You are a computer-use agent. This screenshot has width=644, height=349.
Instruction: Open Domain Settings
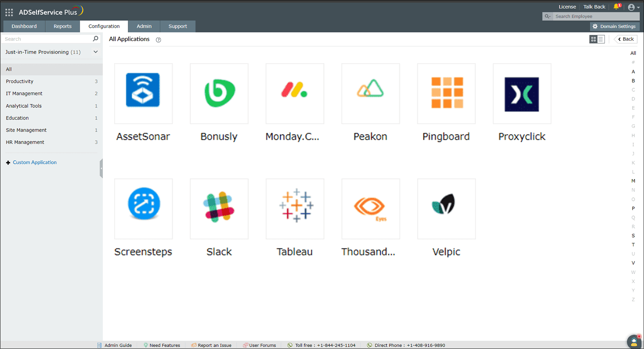(x=614, y=26)
